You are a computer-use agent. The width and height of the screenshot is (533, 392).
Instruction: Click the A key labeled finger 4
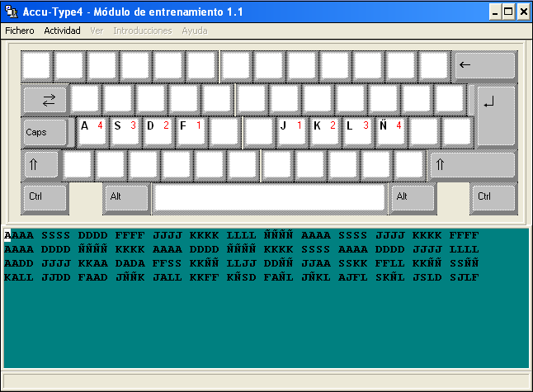[92, 131]
